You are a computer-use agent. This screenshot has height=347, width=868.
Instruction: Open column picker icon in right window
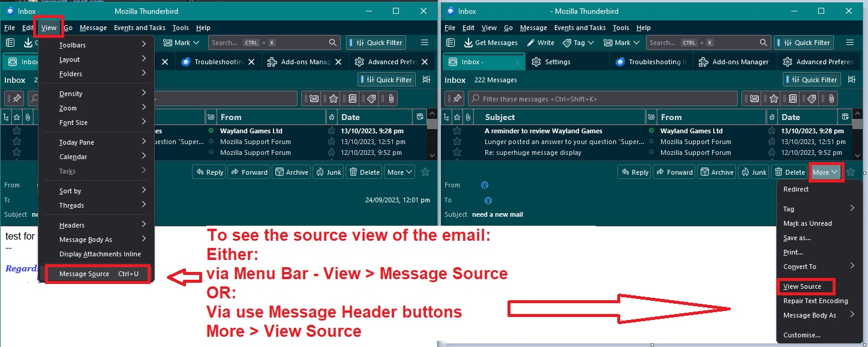(x=845, y=117)
